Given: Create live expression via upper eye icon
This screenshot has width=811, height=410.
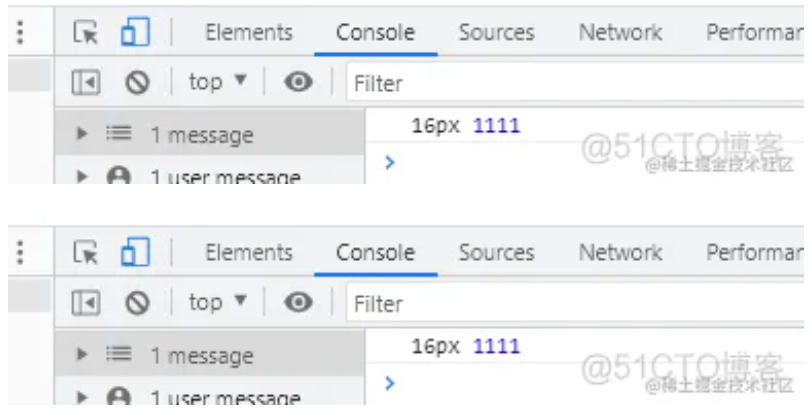Looking at the screenshot, I should pos(298,82).
